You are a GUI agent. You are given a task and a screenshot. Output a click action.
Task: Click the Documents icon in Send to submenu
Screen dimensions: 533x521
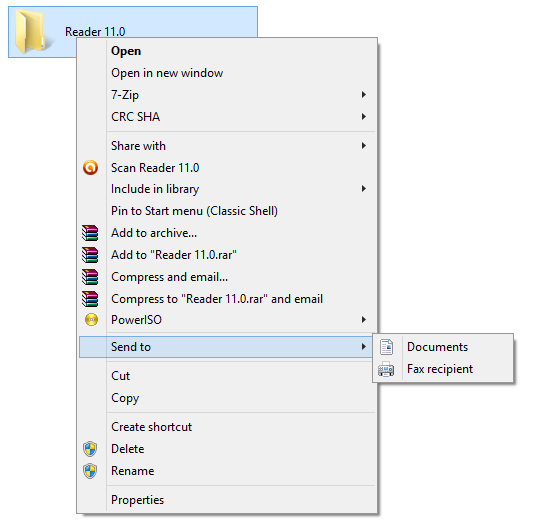tap(386, 347)
